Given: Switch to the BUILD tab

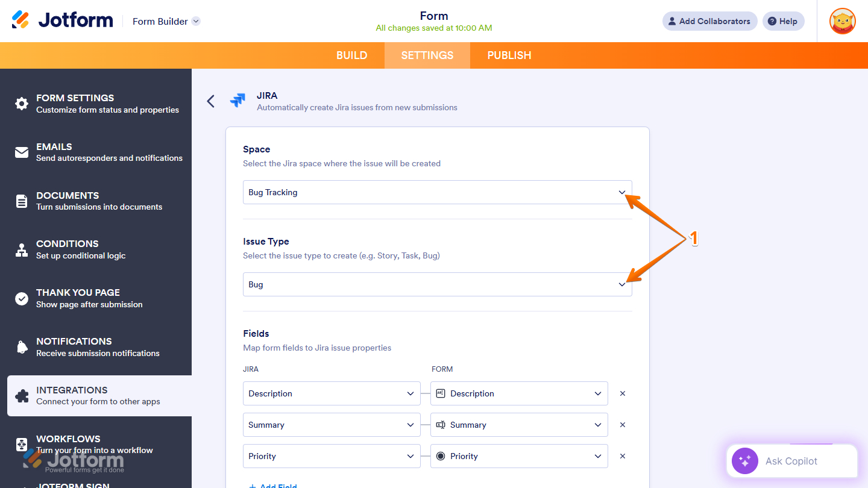Looking at the screenshot, I should click(x=351, y=55).
